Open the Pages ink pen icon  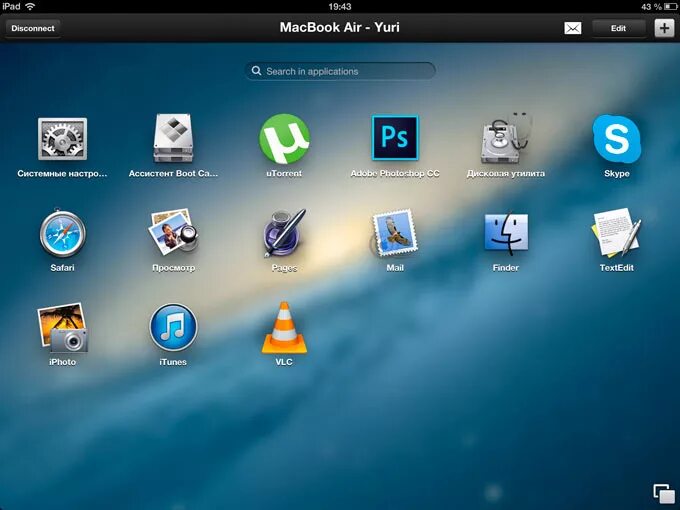284,233
